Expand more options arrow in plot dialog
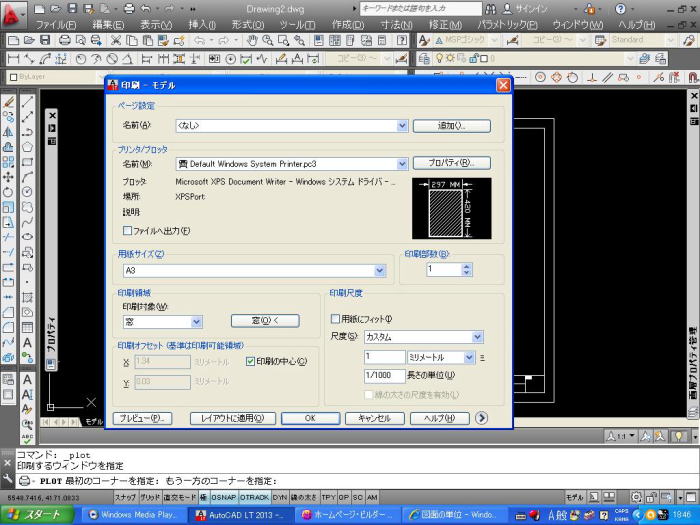This screenshot has height=525, width=700. 481,418
